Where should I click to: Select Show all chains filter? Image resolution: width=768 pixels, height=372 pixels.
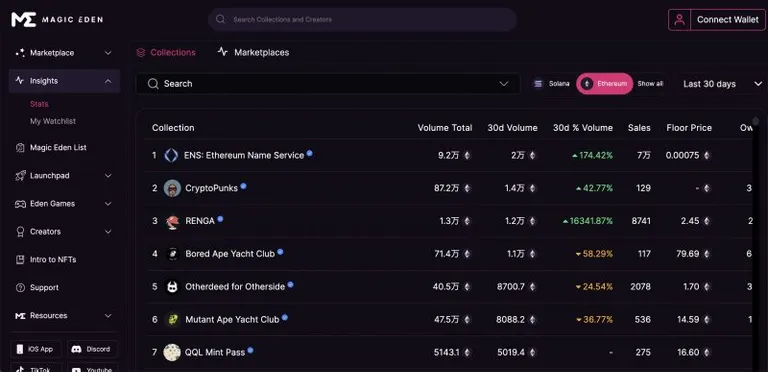[x=650, y=84]
